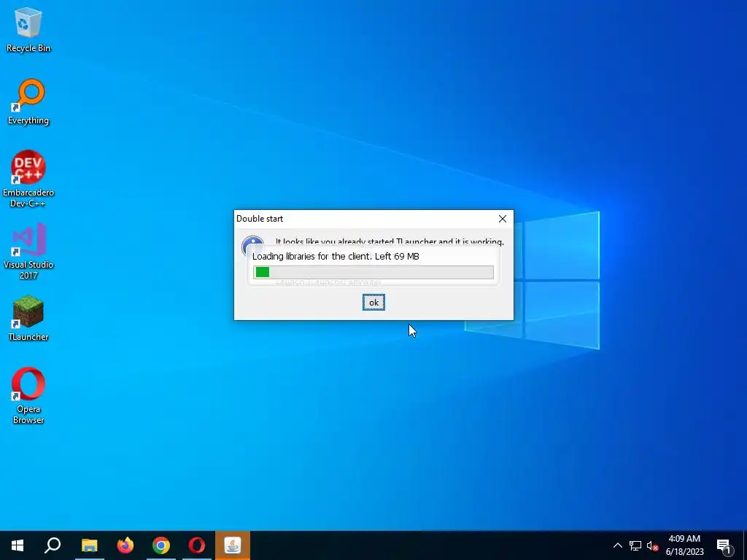Open File Explorer from taskbar

tap(89, 545)
